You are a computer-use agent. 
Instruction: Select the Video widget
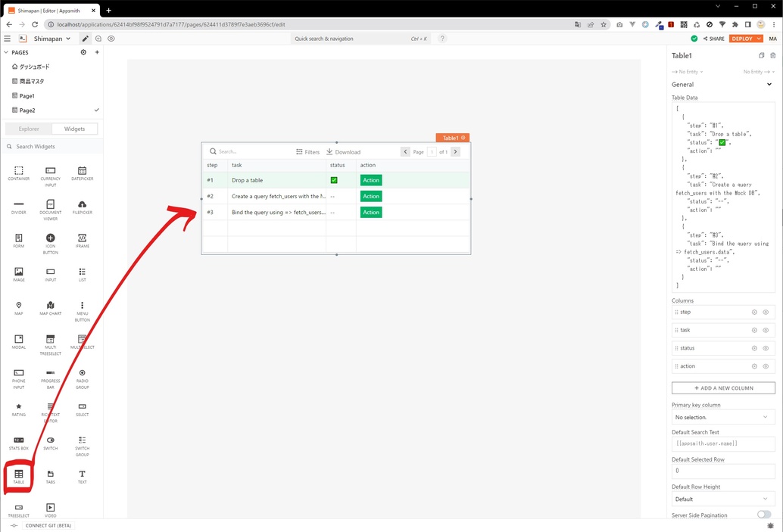click(51, 510)
